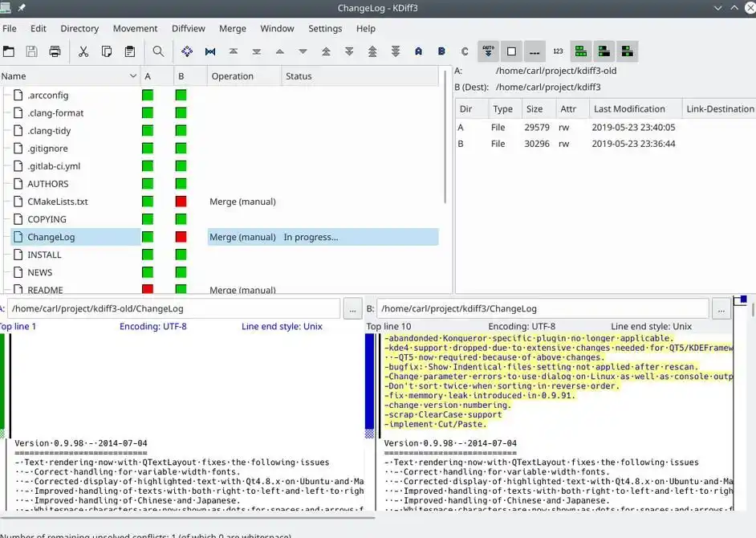The image size is (756, 538).
Task: Open the Diffview menu
Action: point(189,28)
